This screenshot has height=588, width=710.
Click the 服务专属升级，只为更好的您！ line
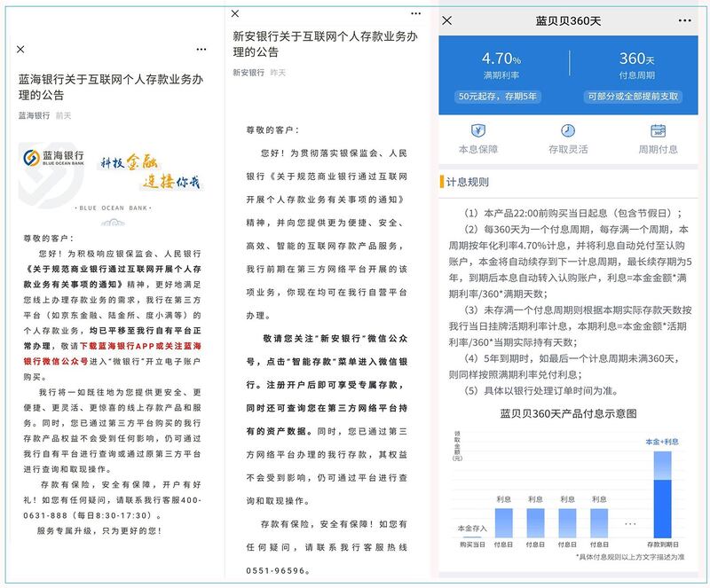[99, 530]
